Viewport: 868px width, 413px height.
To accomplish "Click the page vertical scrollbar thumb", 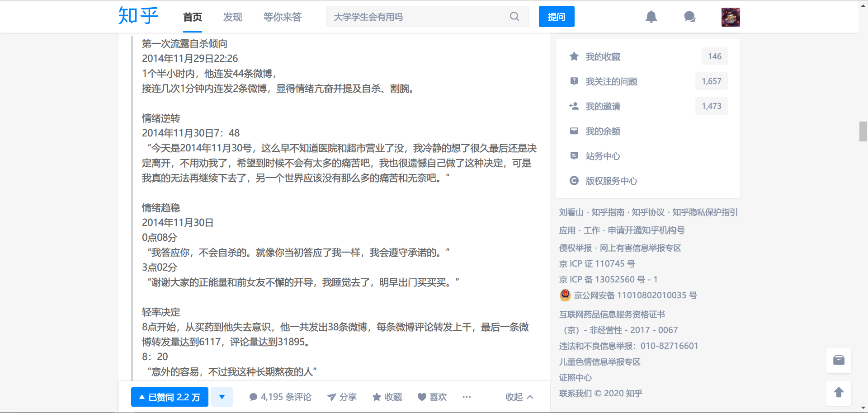I will pyautogui.click(x=863, y=131).
